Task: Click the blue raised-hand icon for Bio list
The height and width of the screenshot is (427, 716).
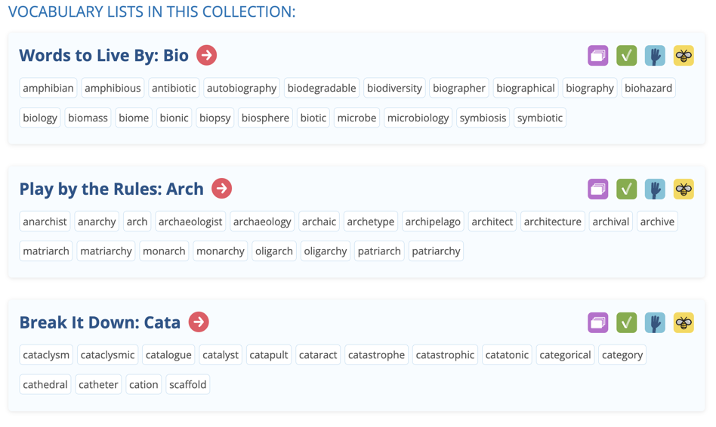Action: tap(655, 56)
